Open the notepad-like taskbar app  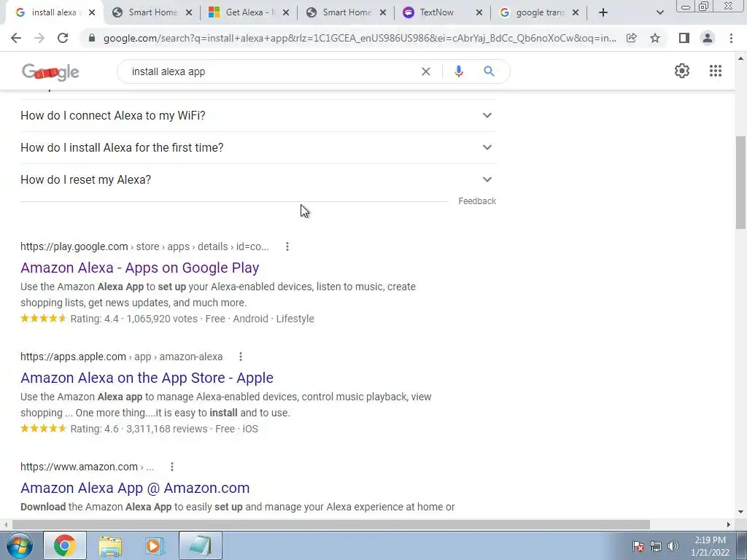click(x=201, y=545)
